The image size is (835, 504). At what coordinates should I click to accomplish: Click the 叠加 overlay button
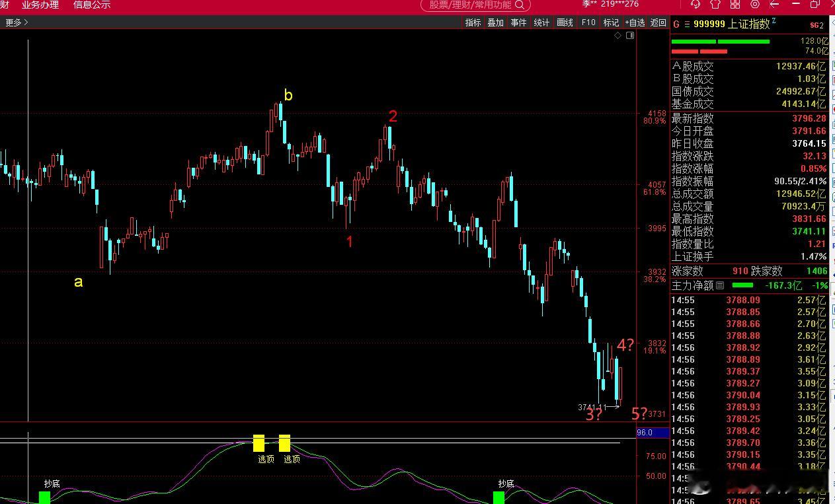pos(496,22)
